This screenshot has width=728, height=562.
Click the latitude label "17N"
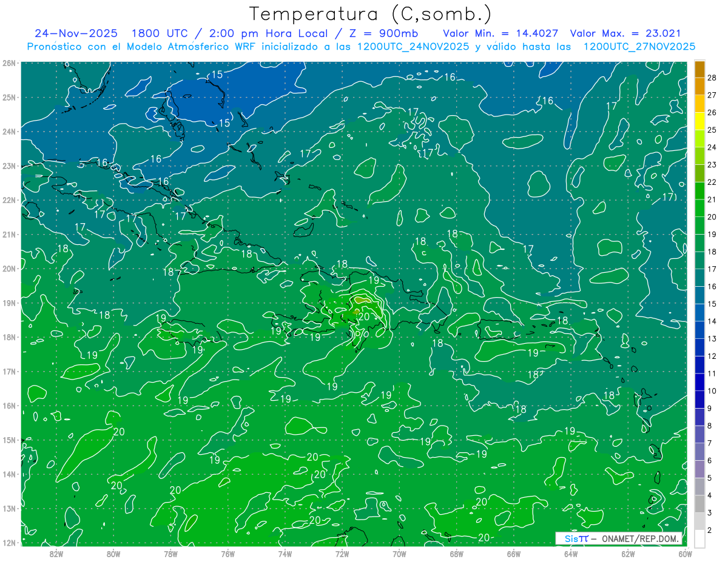[9, 371]
